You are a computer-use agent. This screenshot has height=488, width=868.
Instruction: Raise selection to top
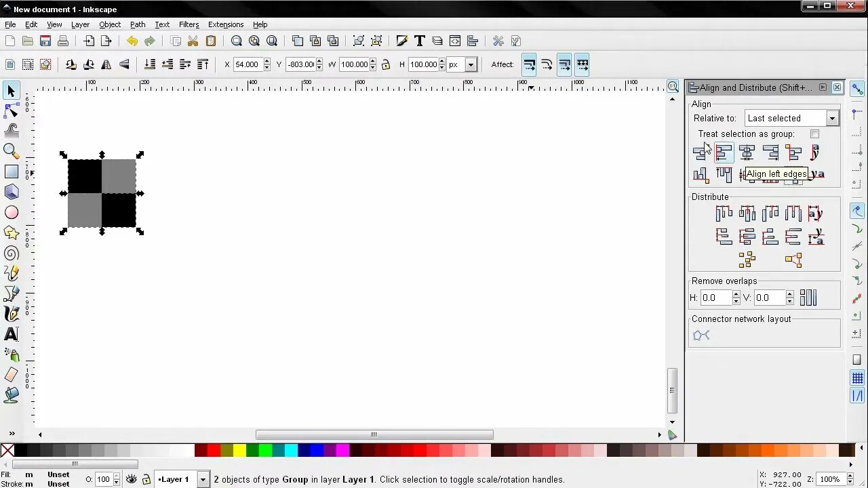(x=203, y=64)
